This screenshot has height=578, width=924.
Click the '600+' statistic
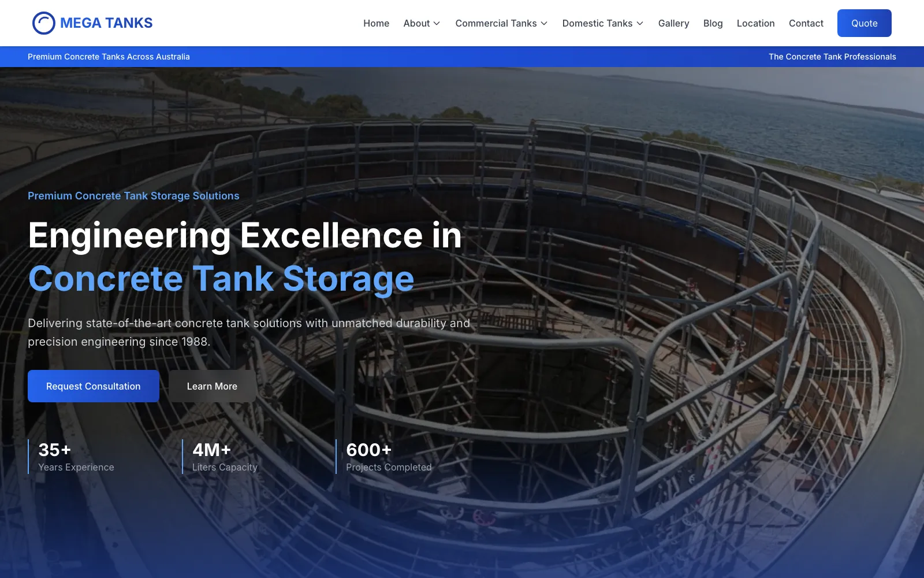[x=369, y=450]
